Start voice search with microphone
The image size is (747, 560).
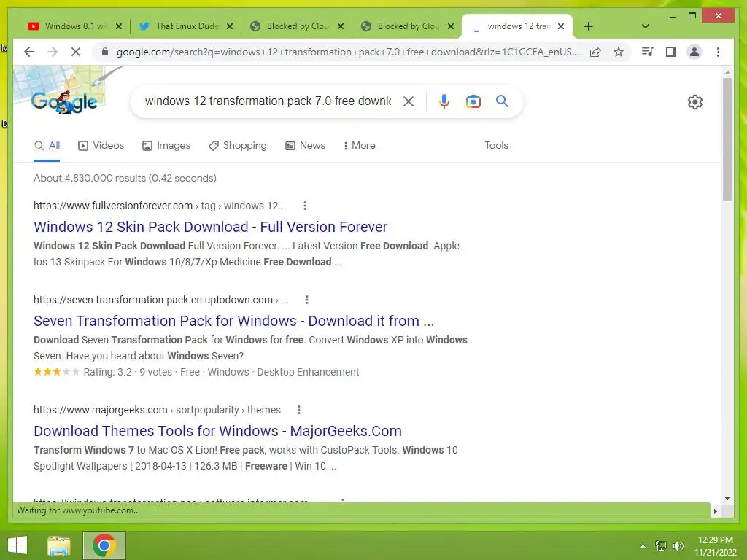coord(444,101)
